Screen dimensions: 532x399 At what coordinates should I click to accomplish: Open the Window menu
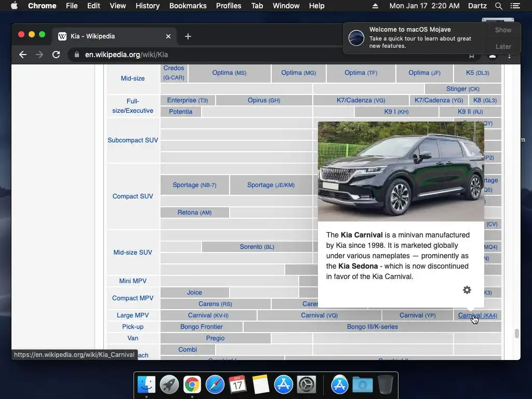[286, 6]
